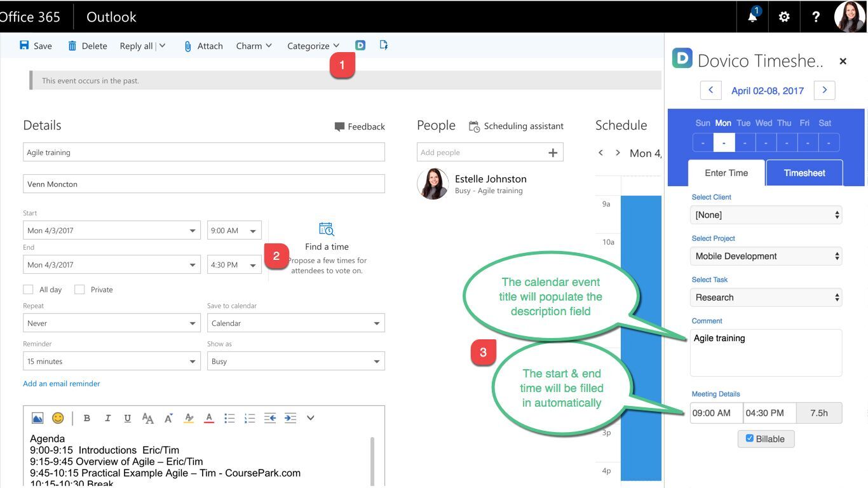Image resolution: width=868 pixels, height=488 pixels.
Task: Click Add an email reminder link
Action: click(62, 384)
